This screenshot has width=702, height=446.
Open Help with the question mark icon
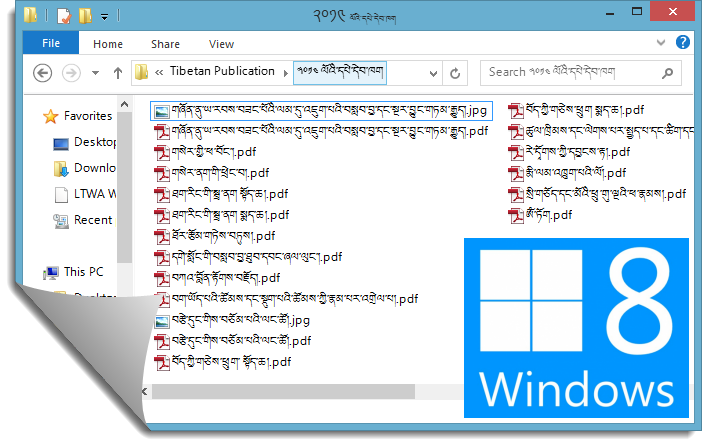click(x=682, y=42)
